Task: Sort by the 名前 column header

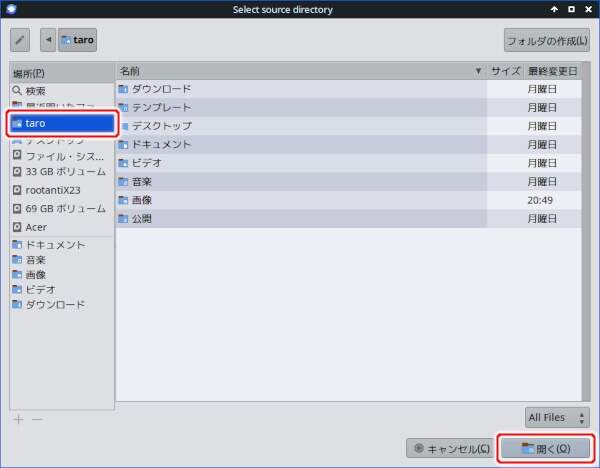Action: pos(301,71)
